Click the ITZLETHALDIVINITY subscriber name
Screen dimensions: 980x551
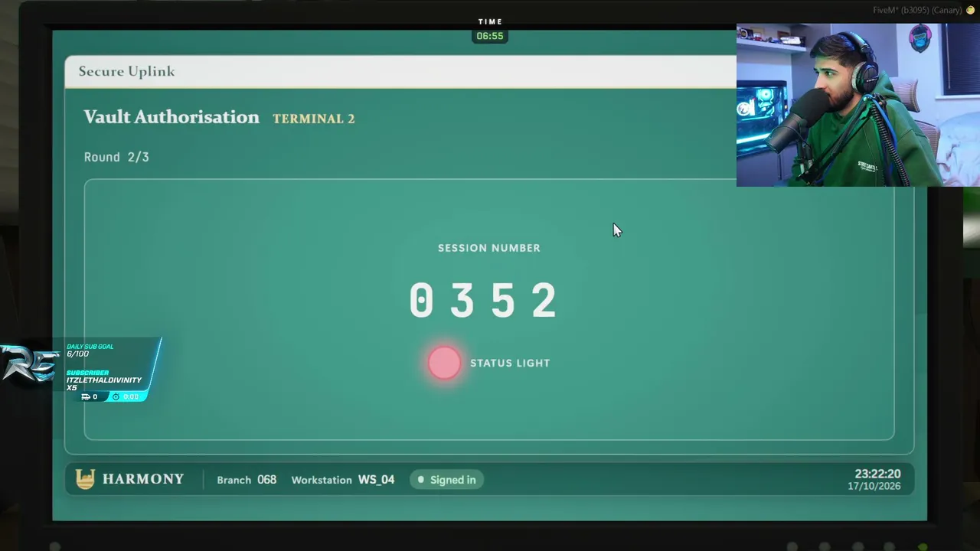[x=104, y=380]
